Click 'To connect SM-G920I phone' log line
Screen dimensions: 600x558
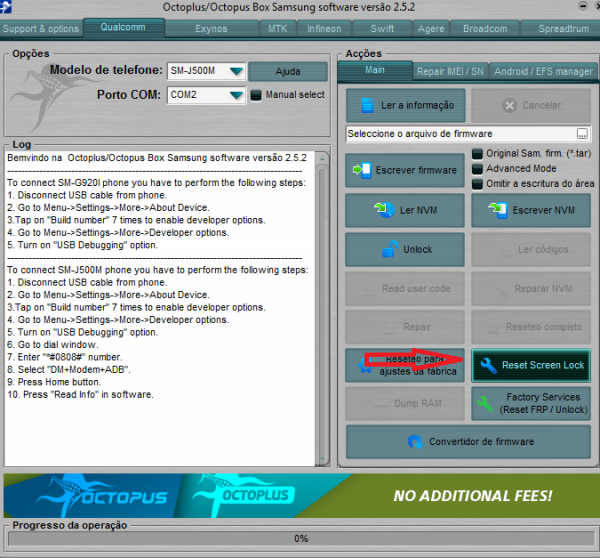(157, 183)
